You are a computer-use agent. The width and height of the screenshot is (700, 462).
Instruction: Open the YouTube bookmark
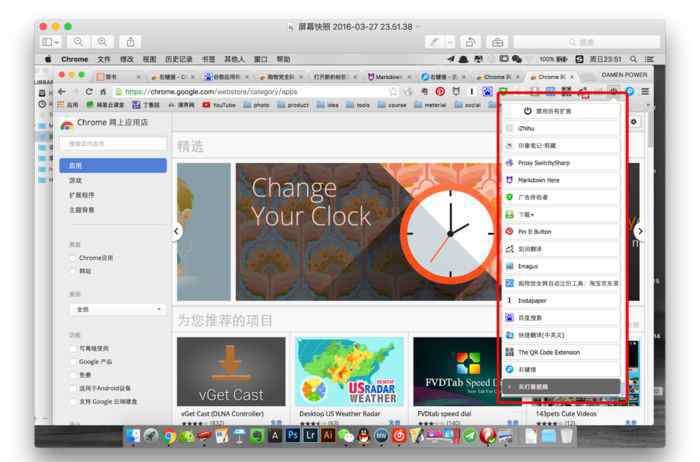(219, 105)
